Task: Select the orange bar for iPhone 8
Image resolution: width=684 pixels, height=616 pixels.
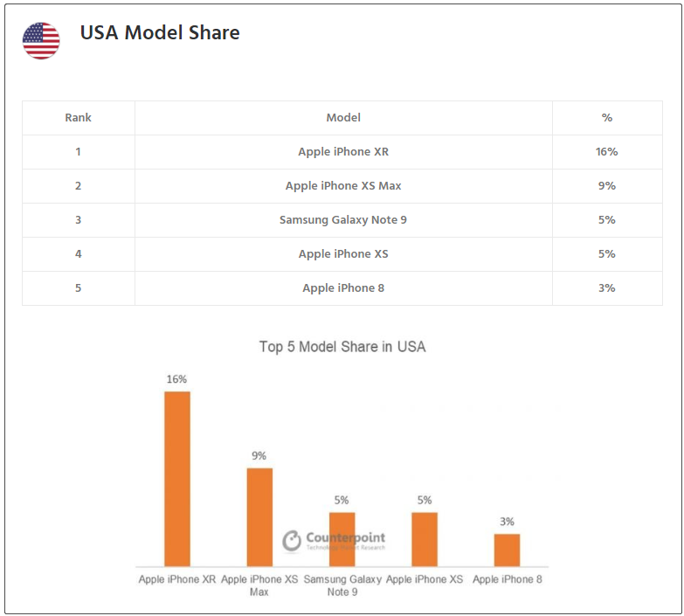Action: coord(507,550)
